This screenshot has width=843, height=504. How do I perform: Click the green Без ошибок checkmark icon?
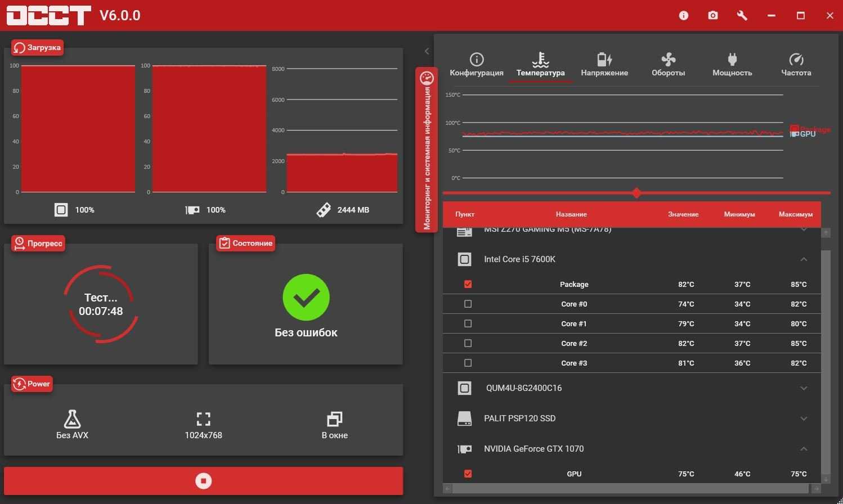coord(306,298)
